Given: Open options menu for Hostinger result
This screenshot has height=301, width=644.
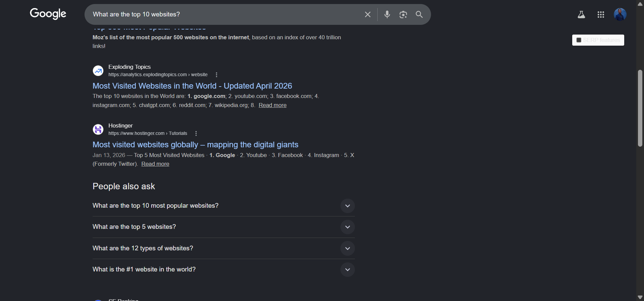Looking at the screenshot, I should point(196,133).
